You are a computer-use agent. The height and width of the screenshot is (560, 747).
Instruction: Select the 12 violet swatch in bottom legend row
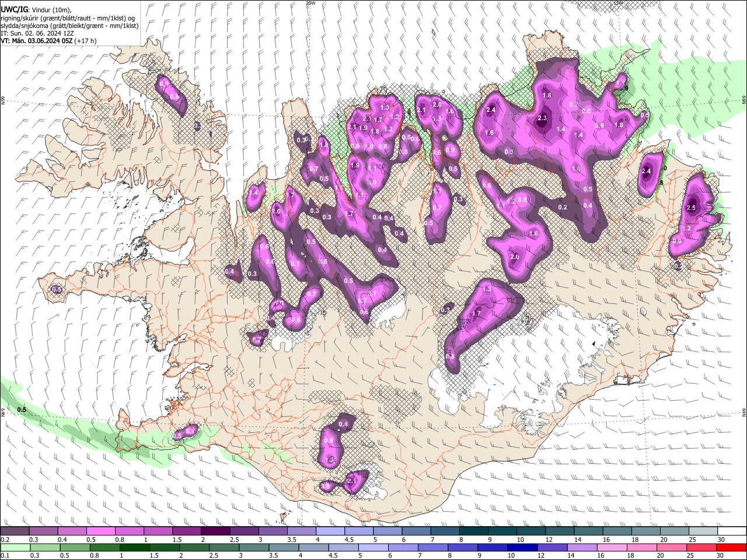point(552,547)
